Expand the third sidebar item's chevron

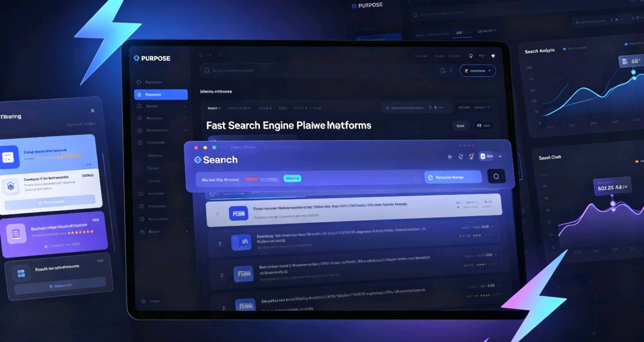(185, 106)
